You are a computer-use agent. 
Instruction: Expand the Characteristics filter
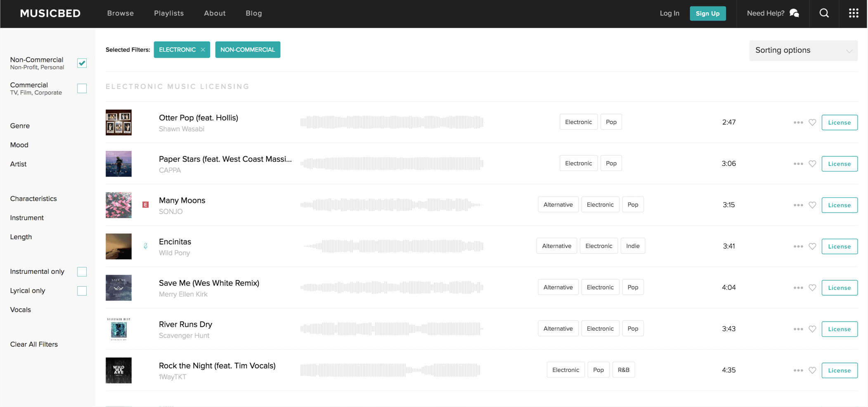click(x=33, y=198)
